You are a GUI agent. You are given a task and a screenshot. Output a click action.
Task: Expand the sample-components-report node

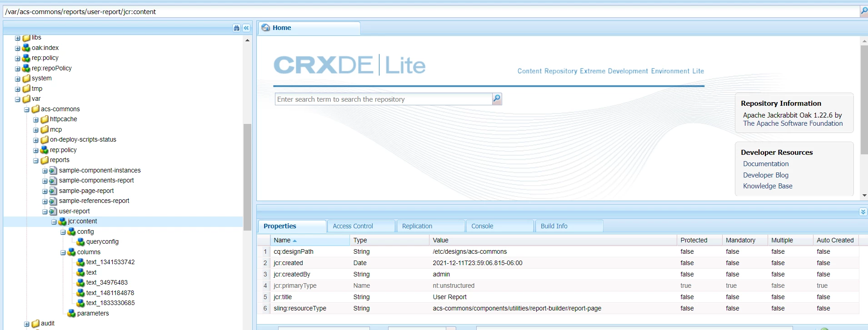click(x=45, y=181)
